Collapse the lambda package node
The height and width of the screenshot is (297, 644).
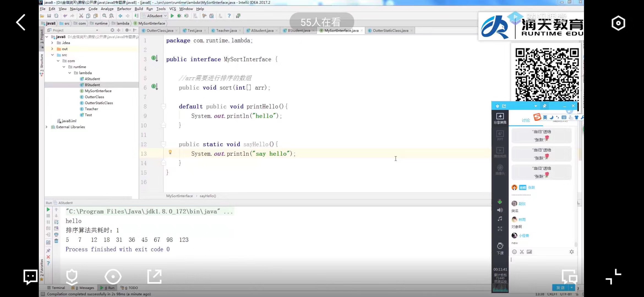click(x=70, y=73)
